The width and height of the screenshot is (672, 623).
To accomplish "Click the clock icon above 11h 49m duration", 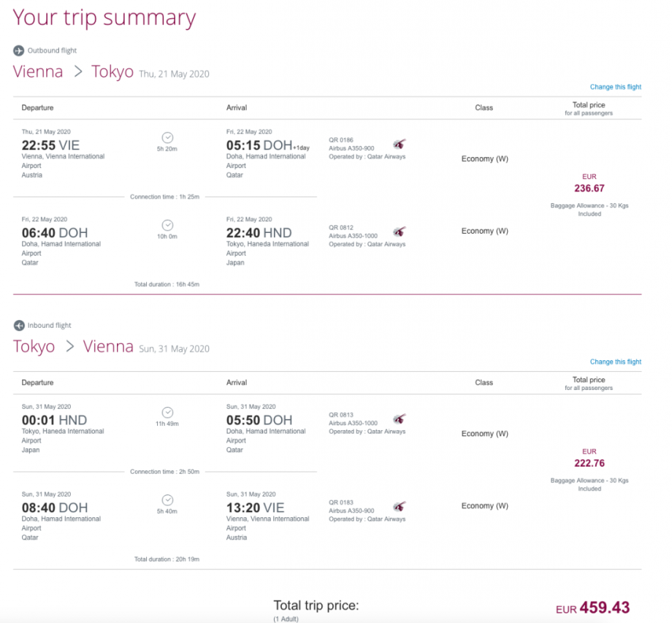I will coord(167,412).
